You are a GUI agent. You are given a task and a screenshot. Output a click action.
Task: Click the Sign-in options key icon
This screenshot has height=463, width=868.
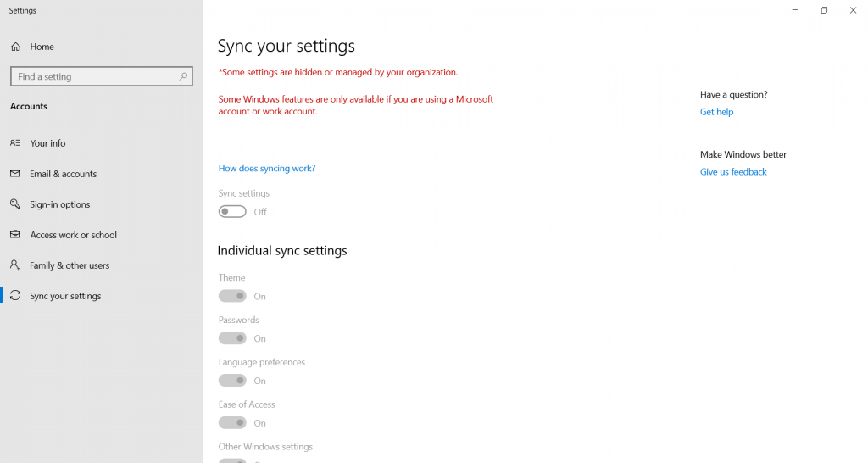15,204
